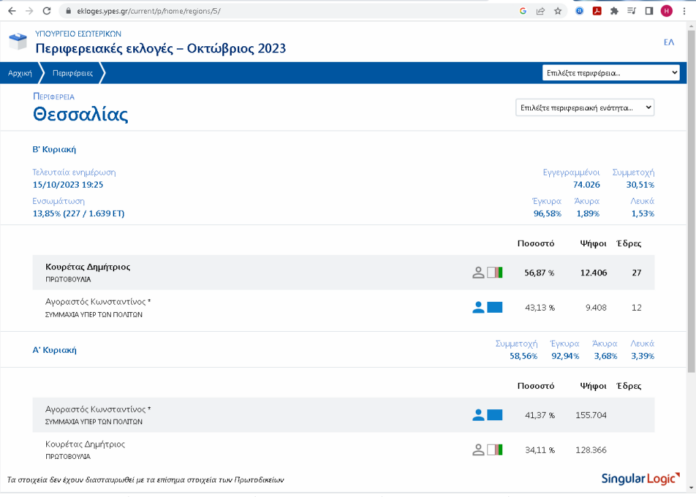The image size is (696, 497).
Task: Click the SingularLogic logo
Action: tap(641, 478)
